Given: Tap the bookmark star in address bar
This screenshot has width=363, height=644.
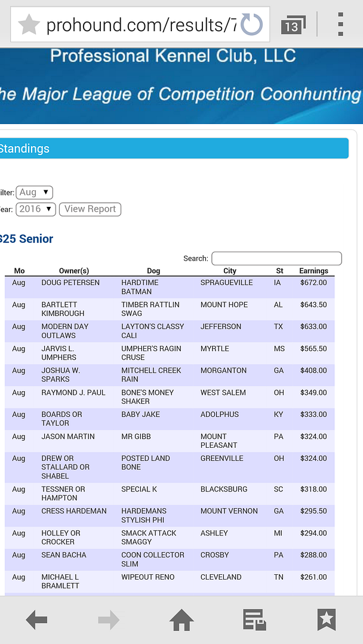Looking at the screenshot, I should pos(29,25).
